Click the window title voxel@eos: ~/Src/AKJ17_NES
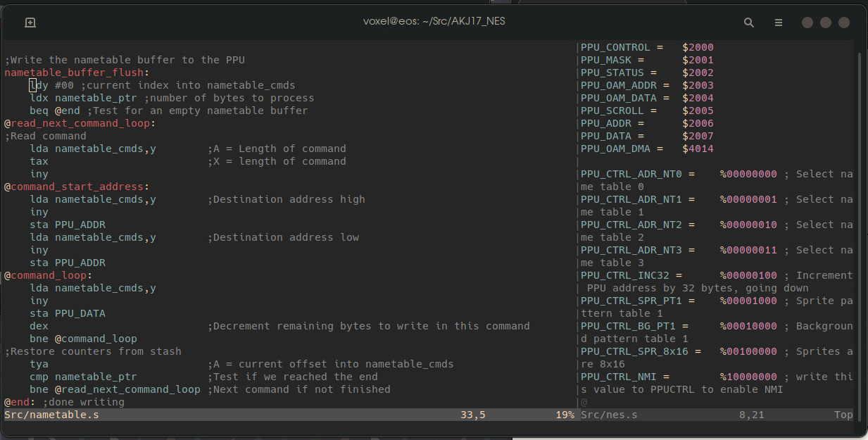 click(x=434, y=21)
